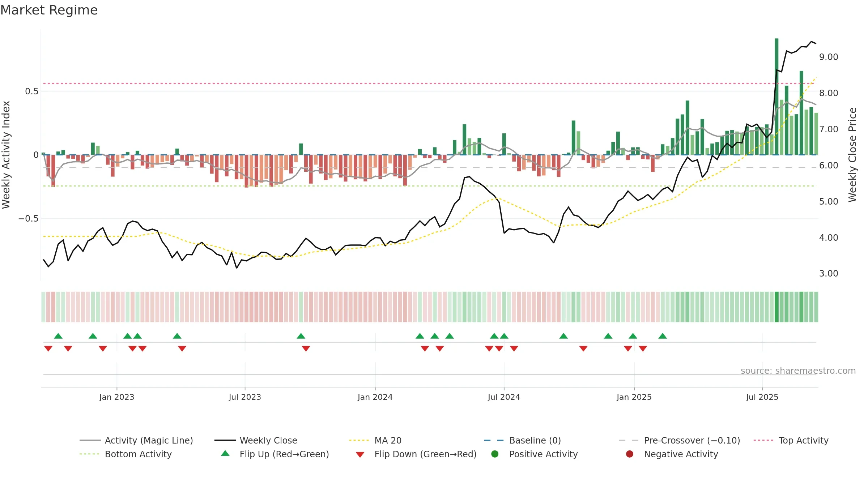Toggle the Pre-Crossover (−0.10) legend entry

pos(679,440)
